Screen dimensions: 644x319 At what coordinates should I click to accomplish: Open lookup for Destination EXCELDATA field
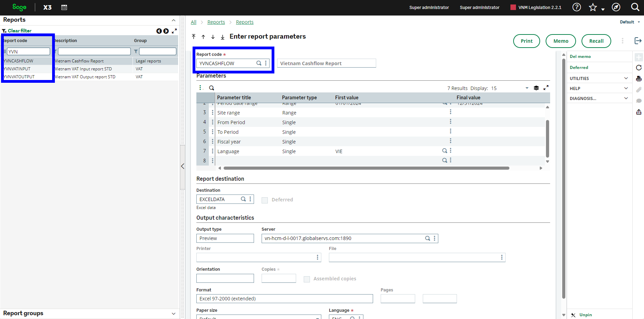pyautogui.click(x=243, y=199)
